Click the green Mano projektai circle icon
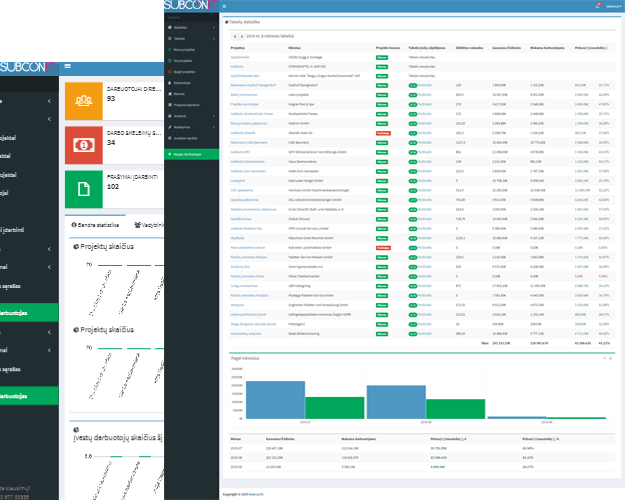 pos(170,50)
